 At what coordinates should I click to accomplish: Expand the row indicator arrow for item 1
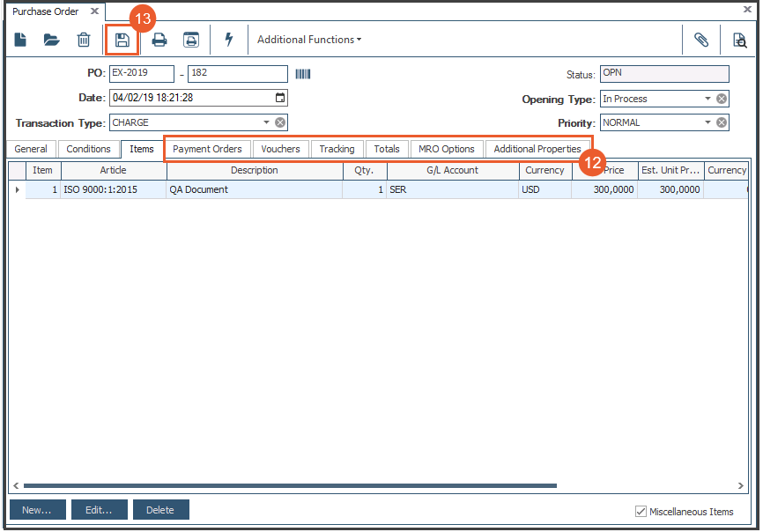[18, 189]
